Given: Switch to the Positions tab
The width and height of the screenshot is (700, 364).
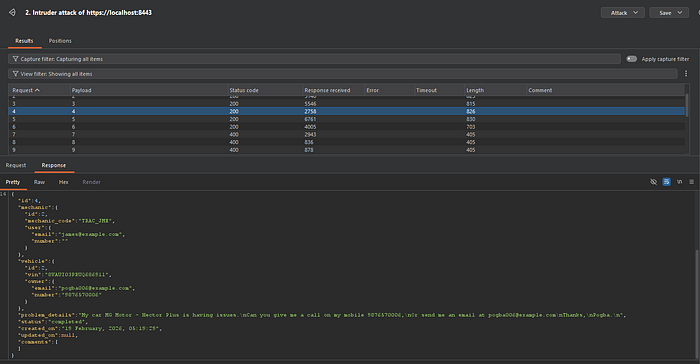Looking at the screenshot, I should 60,41.
